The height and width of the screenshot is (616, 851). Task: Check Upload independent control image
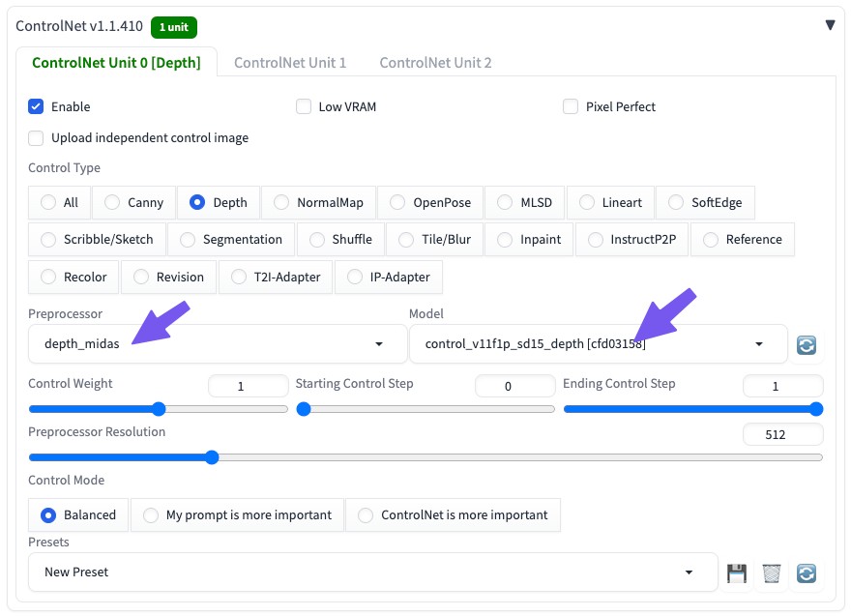pos(37,137)
